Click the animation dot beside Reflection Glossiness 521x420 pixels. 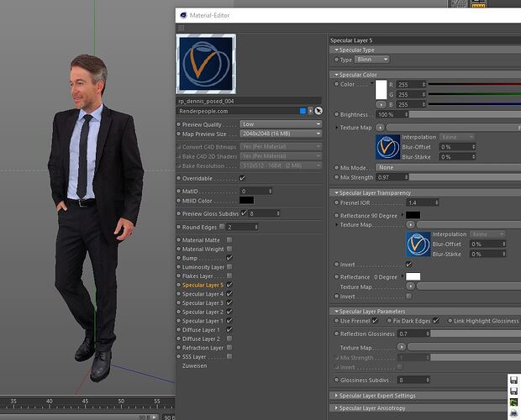pos(336,333)
